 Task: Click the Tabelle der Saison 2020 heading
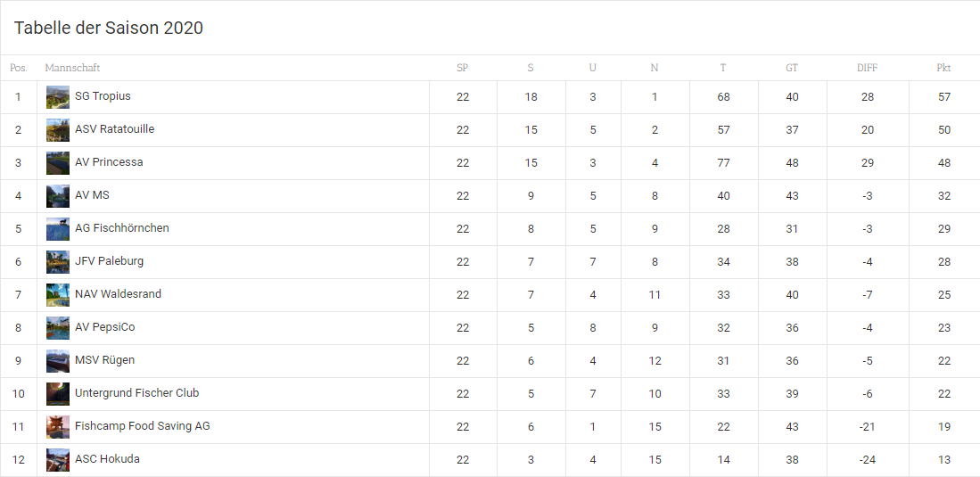pos(109,29)
